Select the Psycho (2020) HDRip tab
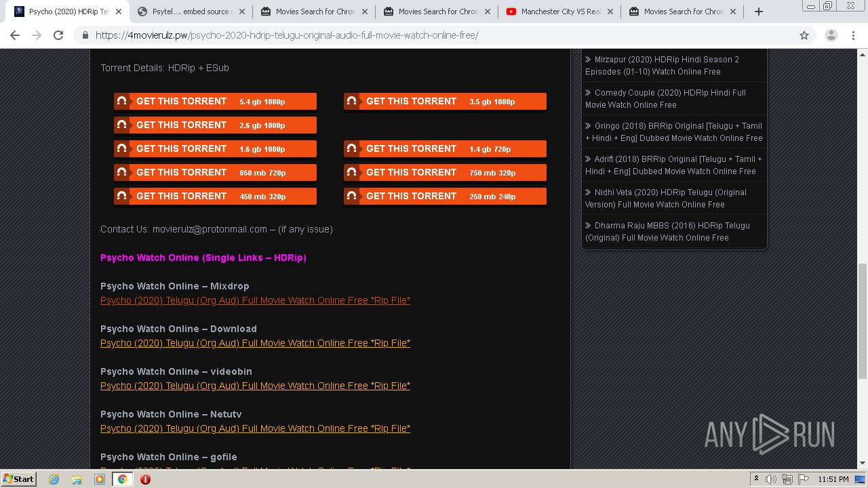This screenshot has width=868, height=488. pos(67,12)
